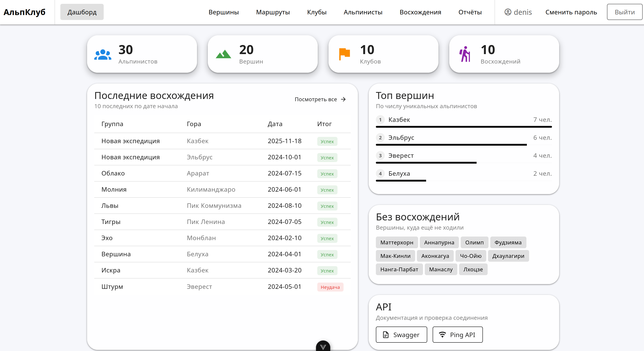This screenshot has width=644, height=351.
Task: Go to the Отчёты section
Action: pos(470,12)
